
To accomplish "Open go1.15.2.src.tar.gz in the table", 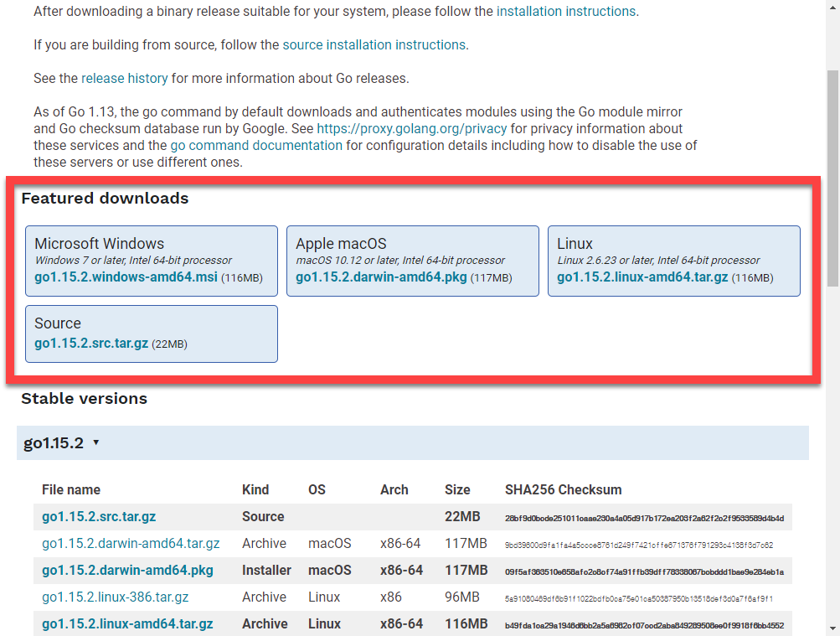I will [x=99, y=516].
